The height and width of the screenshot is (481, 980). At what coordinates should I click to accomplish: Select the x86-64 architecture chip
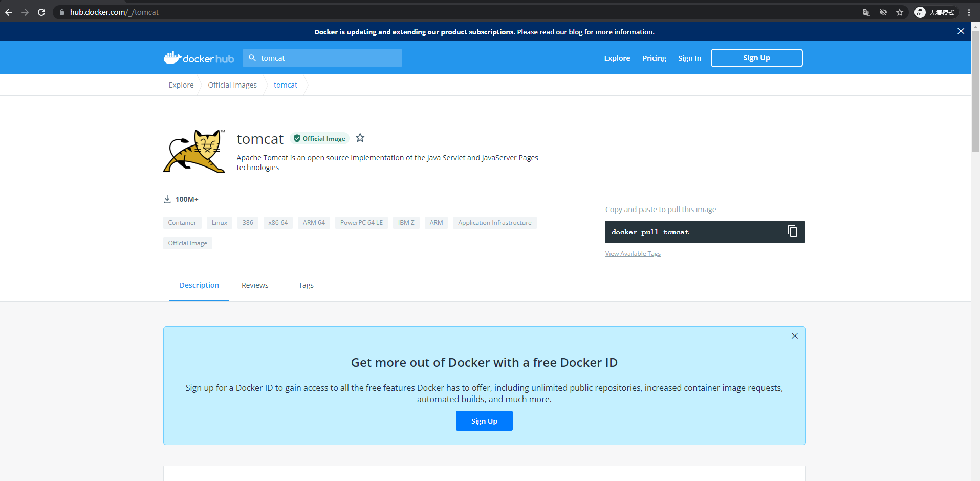278,223
